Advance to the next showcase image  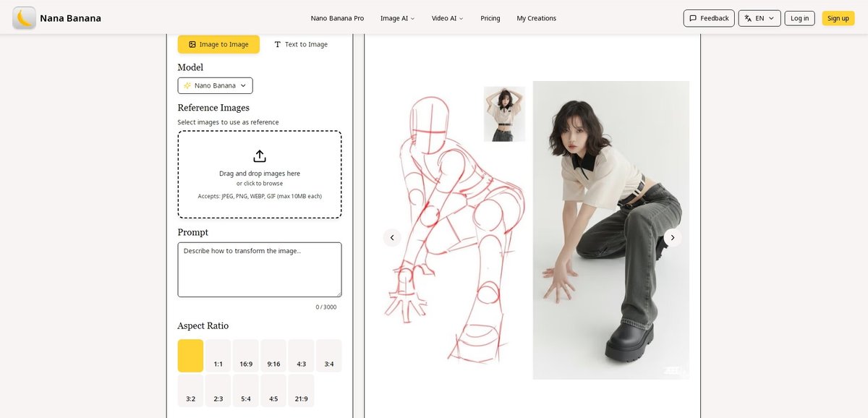point(673,237)
